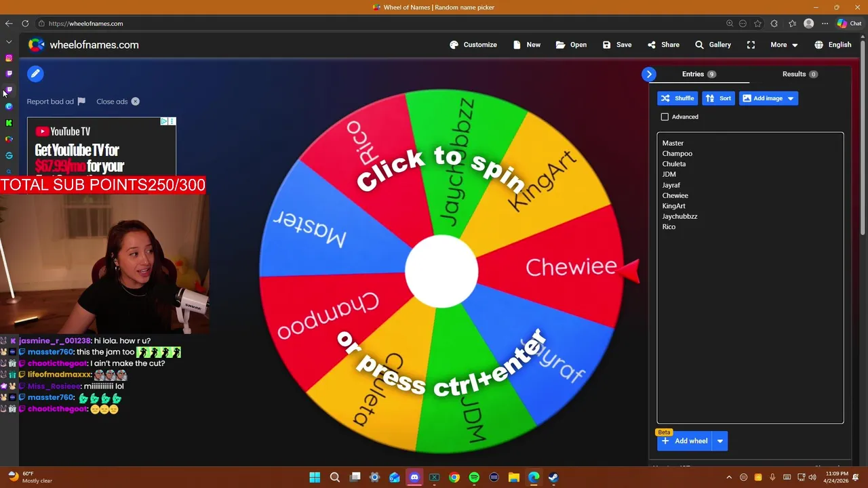Open Copilot Chat button
Viewport: 868px width, 488px height.
tap(849, 24)
